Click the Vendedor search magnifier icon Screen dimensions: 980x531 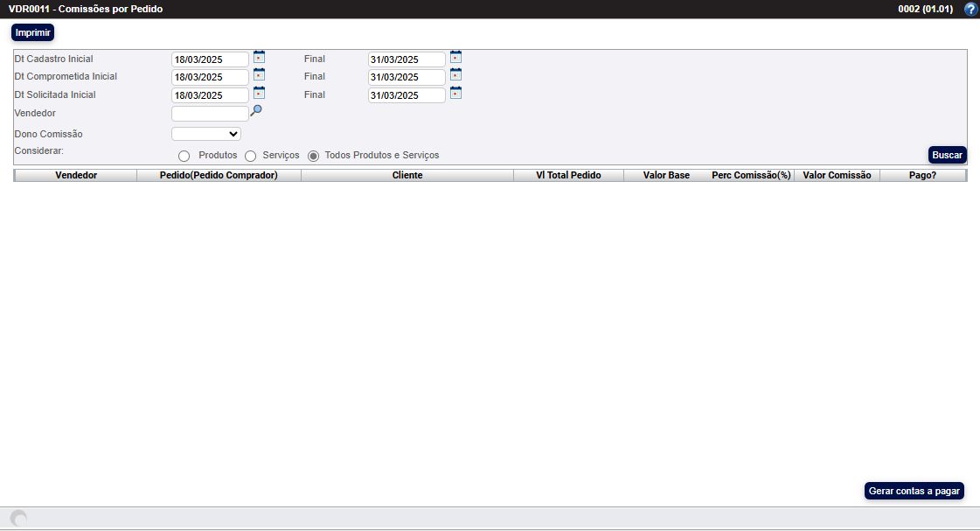[255, 111]
